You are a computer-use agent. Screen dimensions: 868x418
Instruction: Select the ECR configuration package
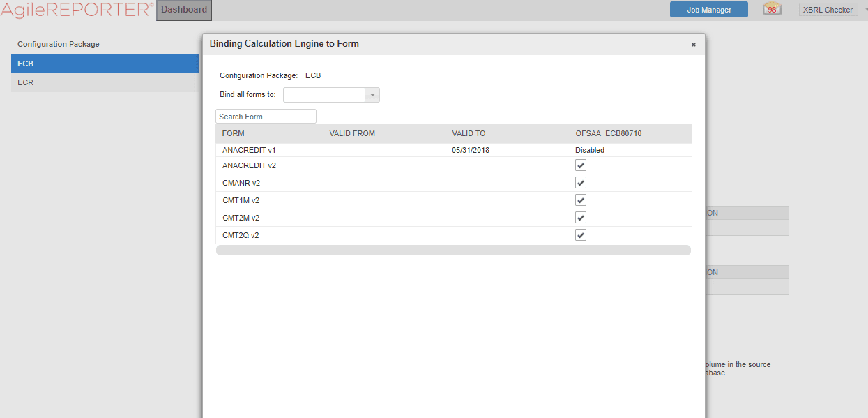105,82
